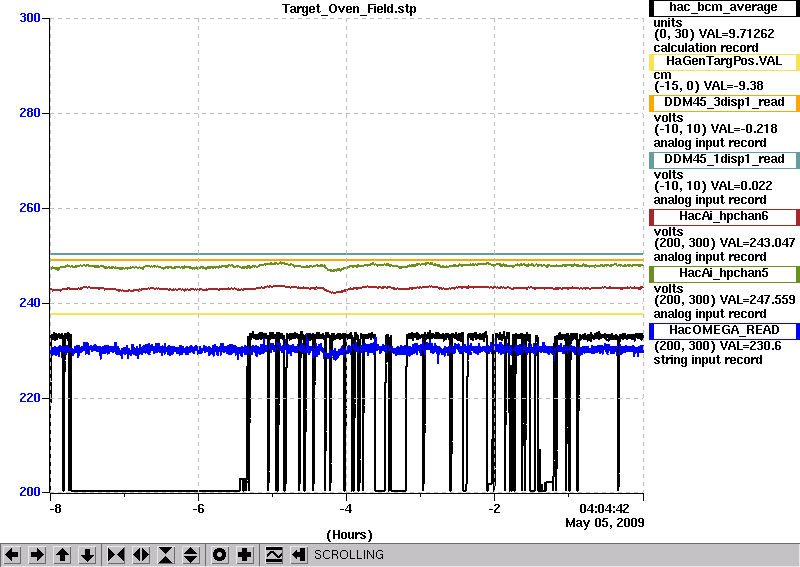Select the orange DDM45_3disp1_read legend box
This screenshot has width=800, height=567.
coord(724,103)
